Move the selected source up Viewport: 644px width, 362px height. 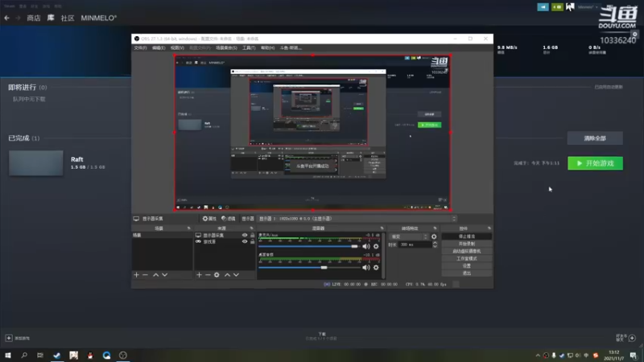[227, 274]
